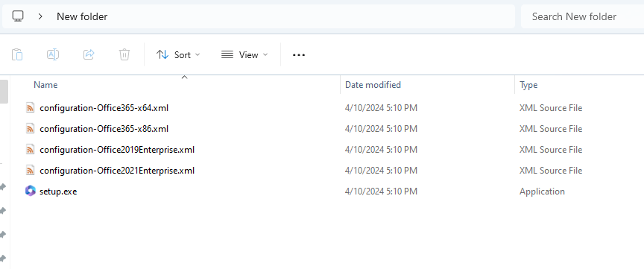Select configuration-Office2021Enterprise.xml file

[x=117, y=170]
